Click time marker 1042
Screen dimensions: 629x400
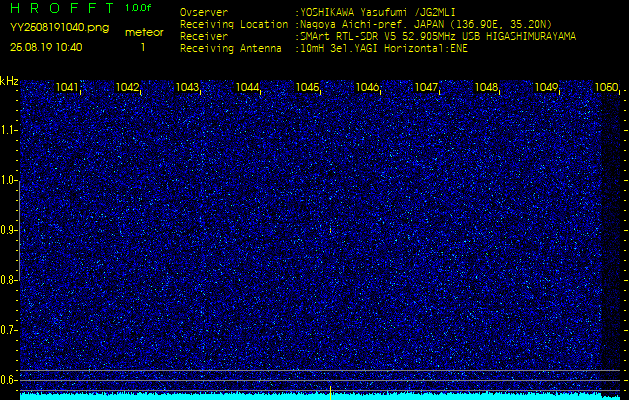(127, 87)
